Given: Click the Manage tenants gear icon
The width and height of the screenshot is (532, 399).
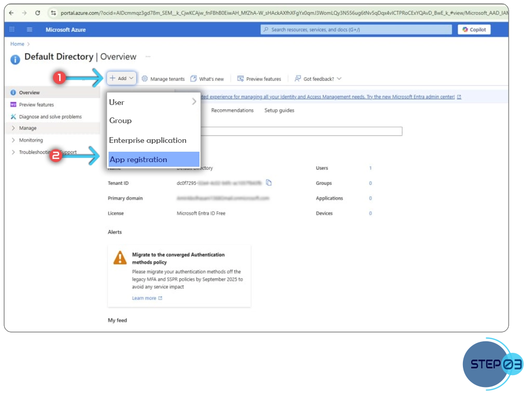Looking at the screenshot, I should click(x=145, y=79).
